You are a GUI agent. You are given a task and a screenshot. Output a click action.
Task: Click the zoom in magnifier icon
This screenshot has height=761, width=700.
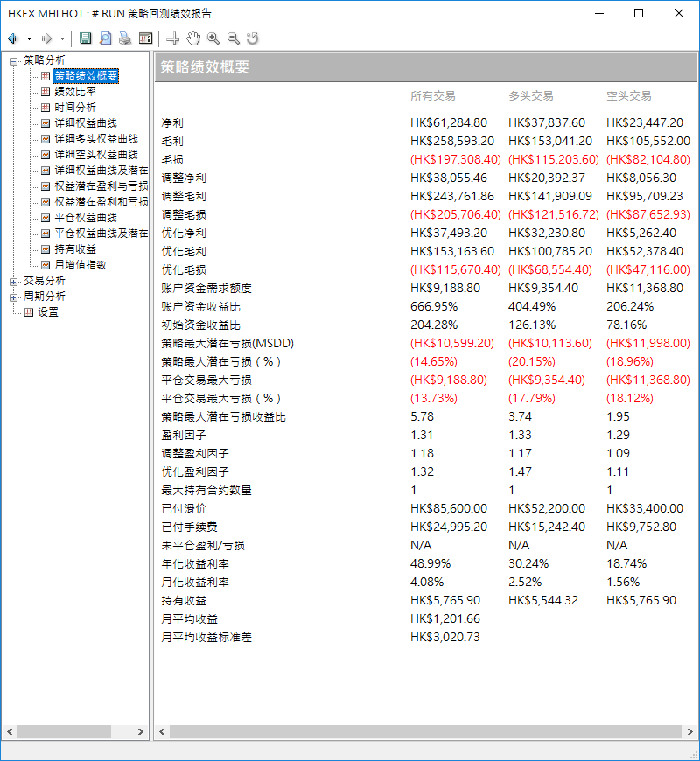(x=213, y=38)
